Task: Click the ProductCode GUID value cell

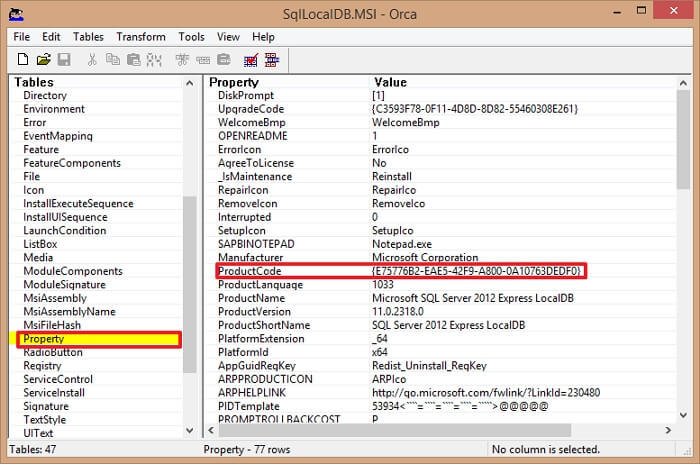Action: pos(476,271)
